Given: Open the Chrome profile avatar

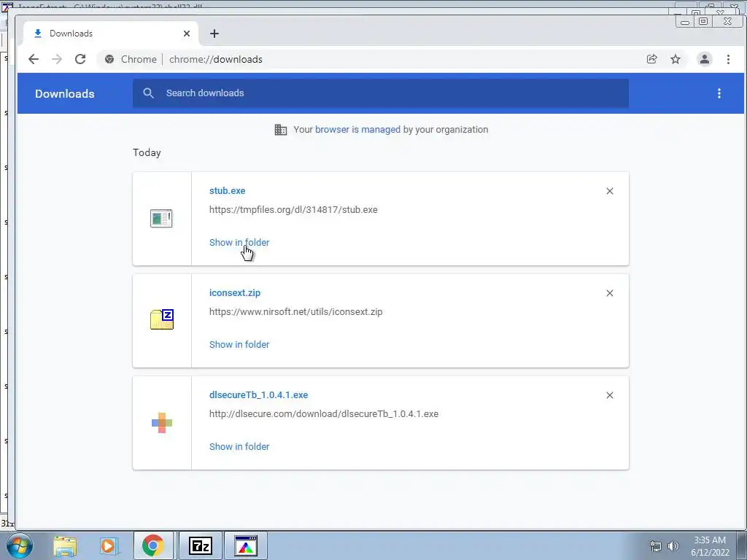Looking at the screenshot, I should click(705, 59).
